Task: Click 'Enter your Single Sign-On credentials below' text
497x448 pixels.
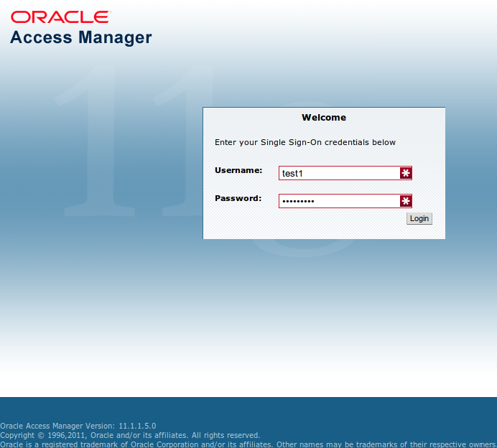Action: pos(305,142)
